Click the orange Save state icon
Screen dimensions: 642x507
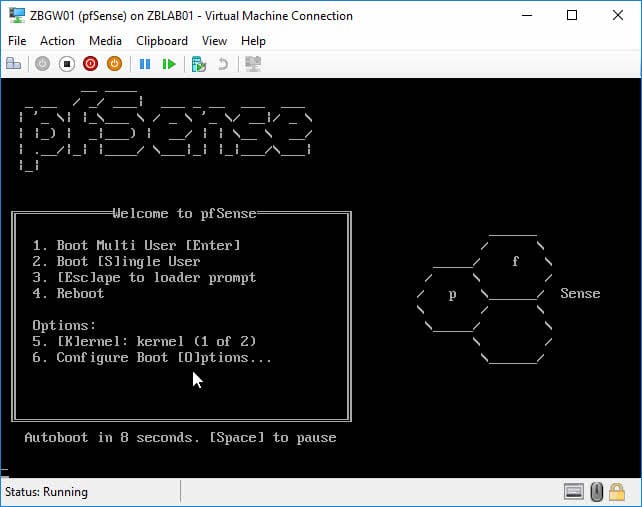tap(115, 64)
